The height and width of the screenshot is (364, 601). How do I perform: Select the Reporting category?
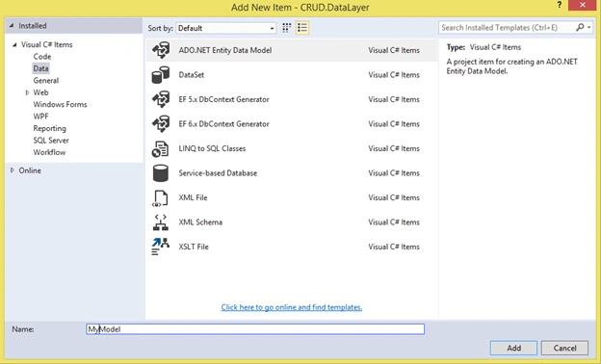point(49,128)
